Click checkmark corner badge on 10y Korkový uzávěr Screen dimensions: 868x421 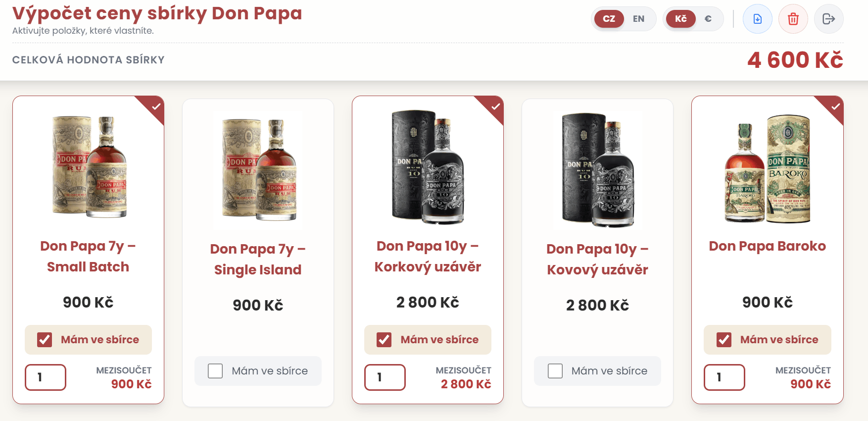pos(495,106)
